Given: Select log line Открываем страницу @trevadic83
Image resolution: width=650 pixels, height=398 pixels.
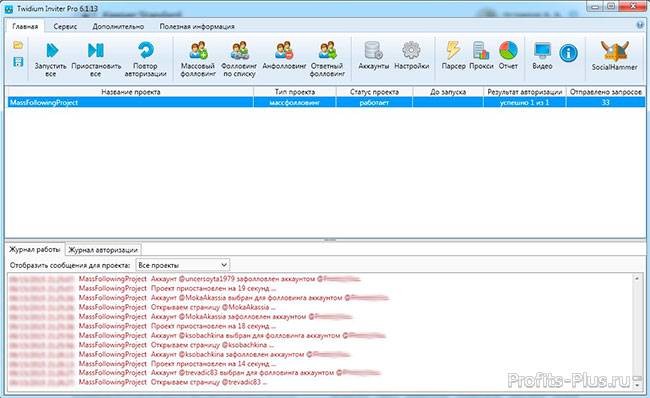Looking at the screenshot, I should (138, 382).
